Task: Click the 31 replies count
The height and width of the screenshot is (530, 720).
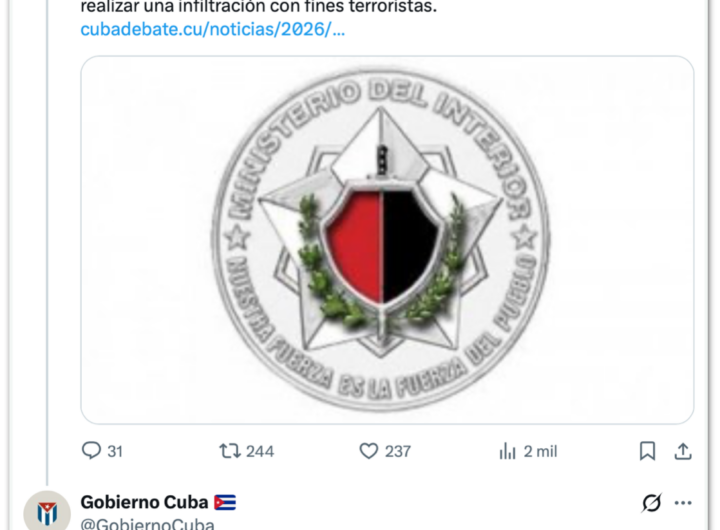Action: (x=115, y=451)
